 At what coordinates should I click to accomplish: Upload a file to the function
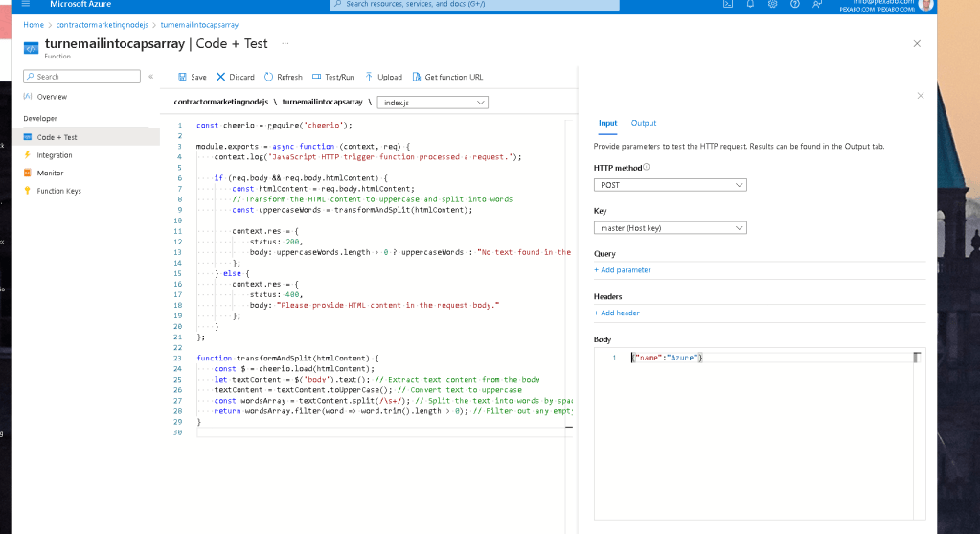pos(384,77)
